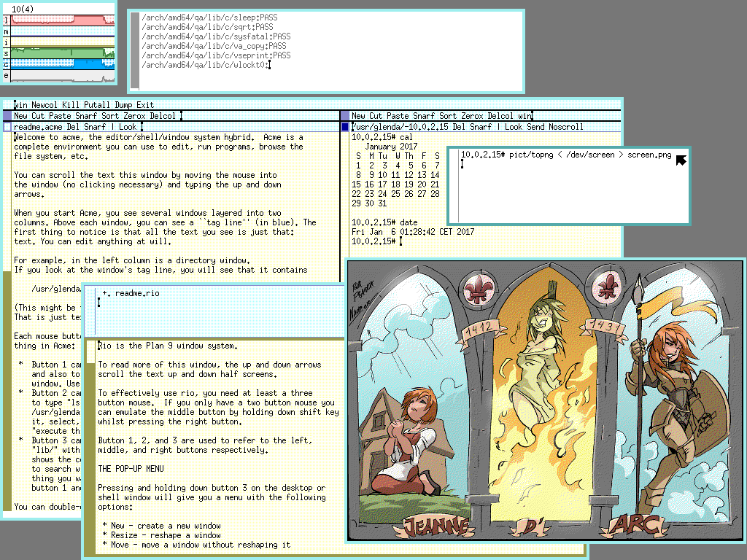Click the 'pict/topng < /dev/screen > screen.png' command

[590, 155]
